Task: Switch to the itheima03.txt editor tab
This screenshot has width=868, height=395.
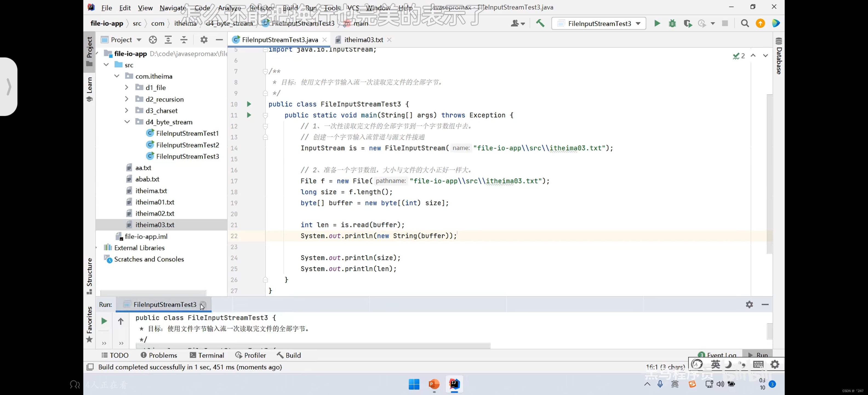Action: [x=364, y=40]
